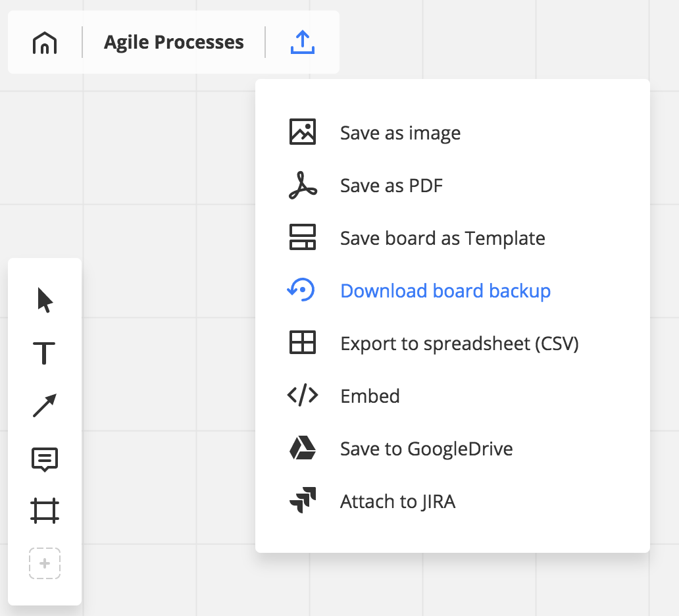Click Save board as Template
Image resolution: width=679 pixels, height=616 pixels.
pyautogui.click(x=442, y=238)
